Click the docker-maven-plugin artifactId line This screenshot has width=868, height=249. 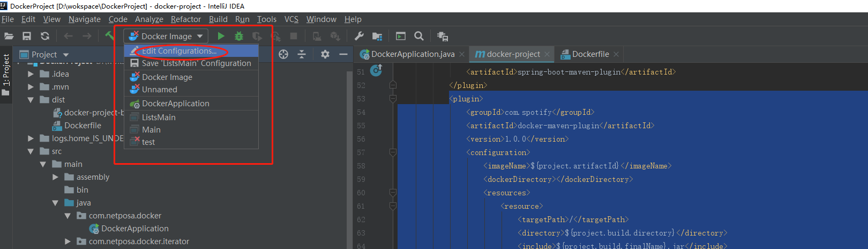(x=560, y=126)
